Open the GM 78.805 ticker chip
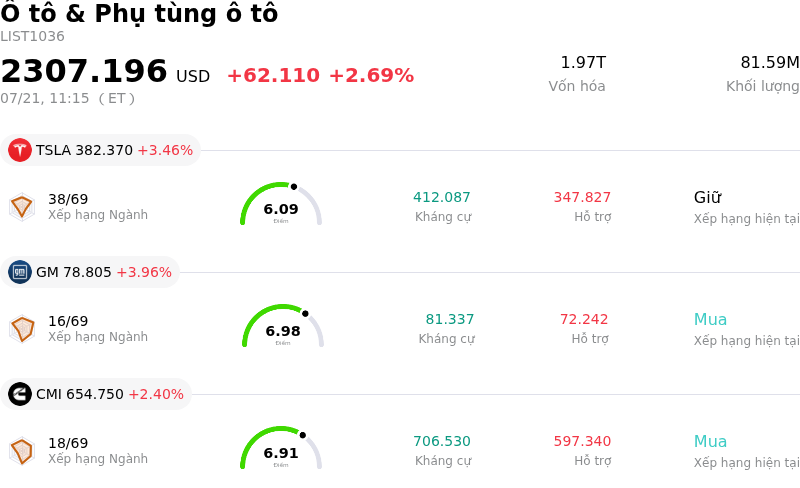Viewport: 800px width, 488px height. (x=90, y=272)
